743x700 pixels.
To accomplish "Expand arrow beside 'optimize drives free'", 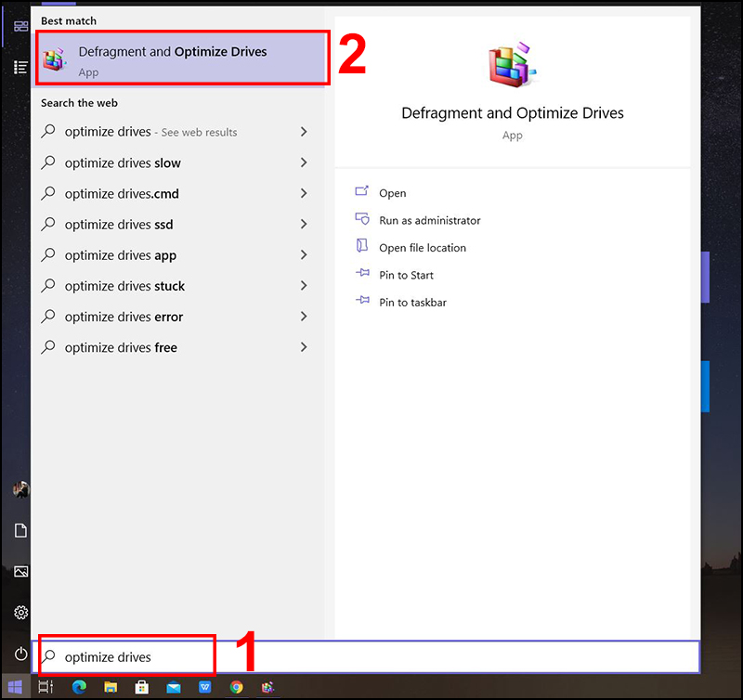I will (304, 347).
